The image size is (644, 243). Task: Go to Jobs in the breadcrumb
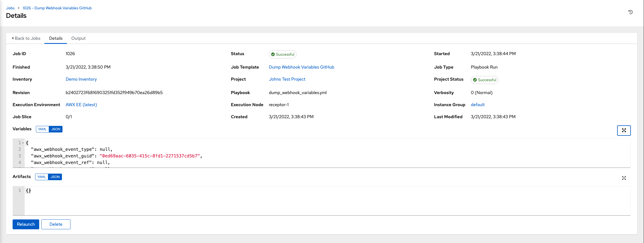[x=10, y=8]
